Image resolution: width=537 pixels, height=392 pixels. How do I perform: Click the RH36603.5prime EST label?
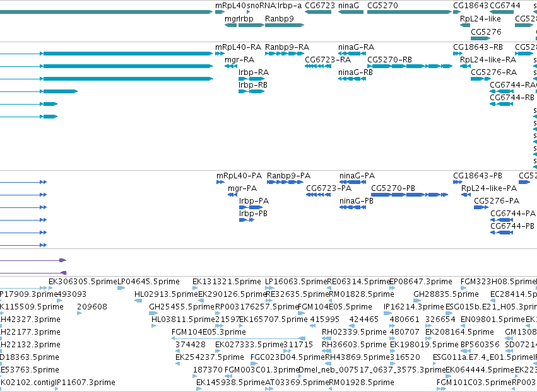pos(354,345)
